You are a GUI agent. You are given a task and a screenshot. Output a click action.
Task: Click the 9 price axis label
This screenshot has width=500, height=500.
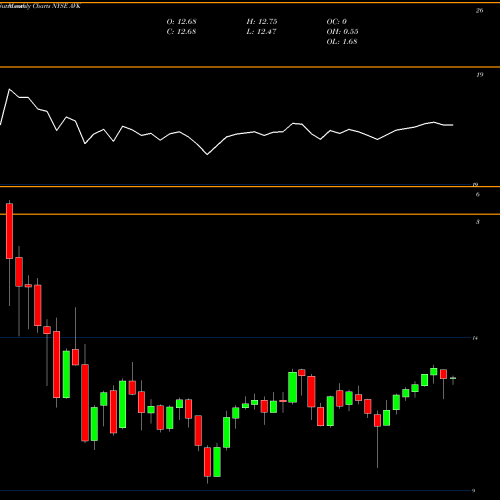point(473,490)
